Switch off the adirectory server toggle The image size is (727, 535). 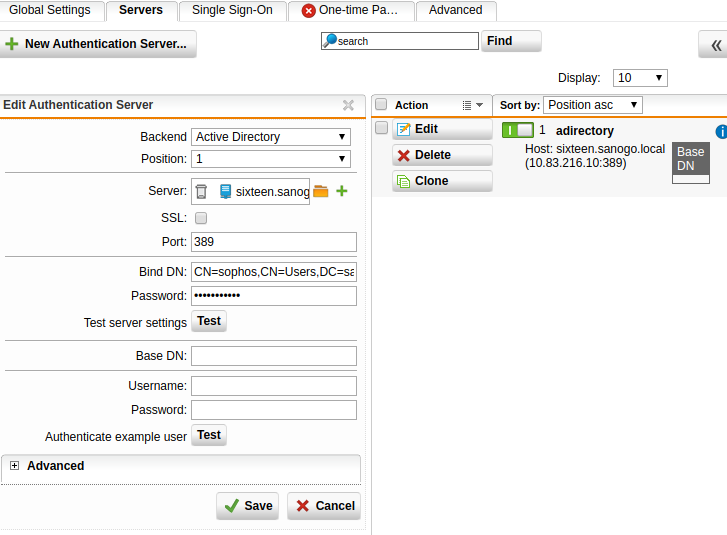[518, 130]
